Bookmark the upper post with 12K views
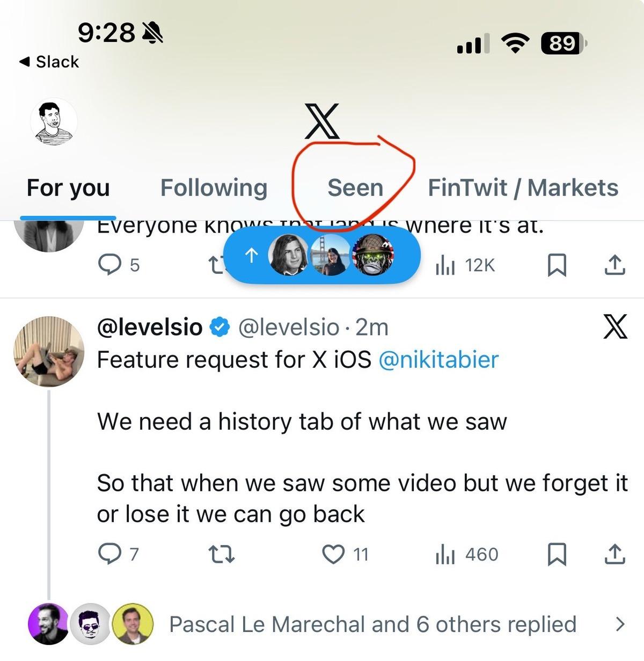644x661 pixels. pyautogui.click(x=557, y=265)
